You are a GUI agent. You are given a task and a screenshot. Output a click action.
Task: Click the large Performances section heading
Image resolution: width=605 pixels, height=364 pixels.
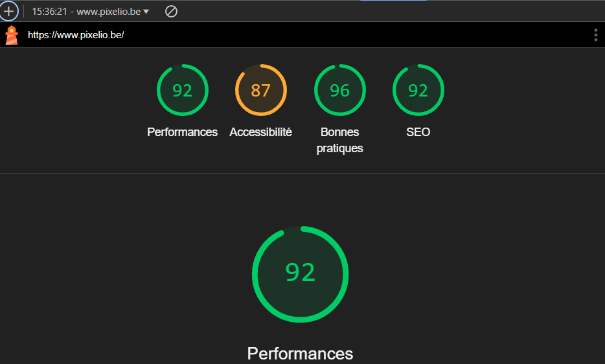[300, 354]
